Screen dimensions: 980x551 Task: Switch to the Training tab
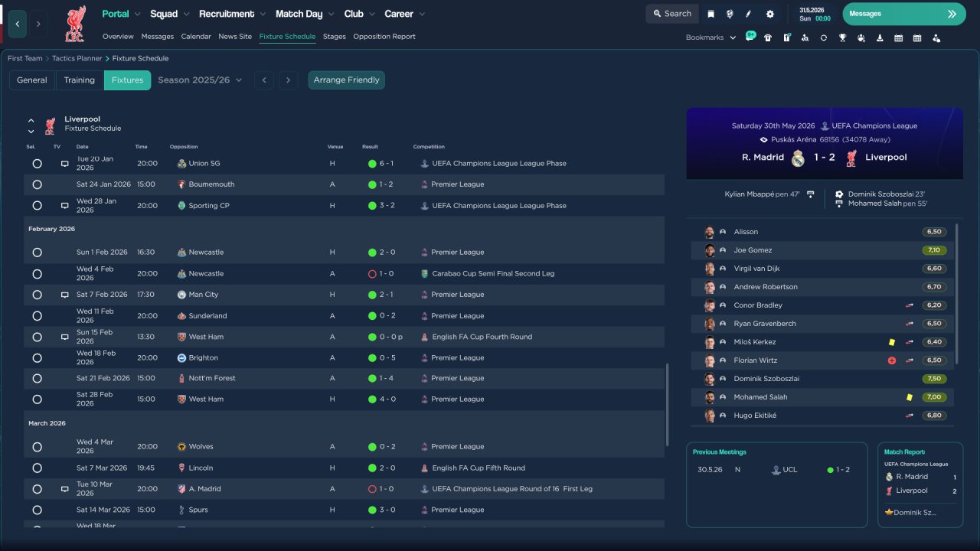pyautogui.click(x=80, y=80)
